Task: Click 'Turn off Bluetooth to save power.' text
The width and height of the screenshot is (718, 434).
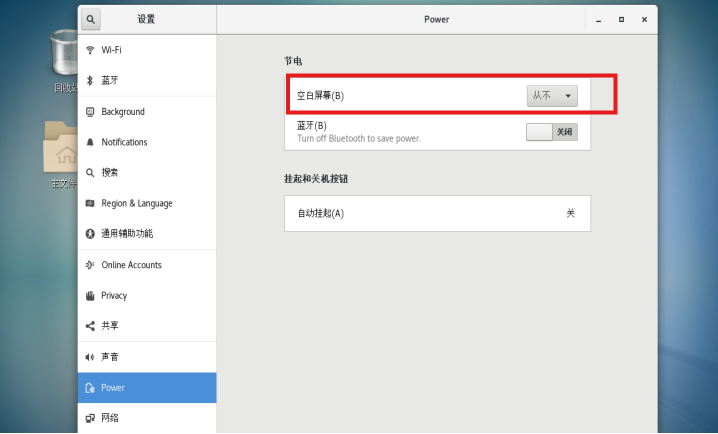Action: point(359,138)
